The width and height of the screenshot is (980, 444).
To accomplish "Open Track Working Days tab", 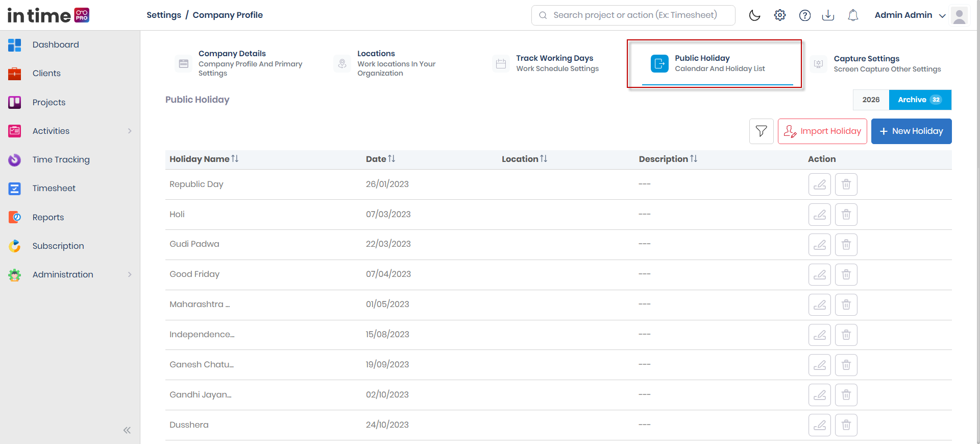I will point(547,63).
